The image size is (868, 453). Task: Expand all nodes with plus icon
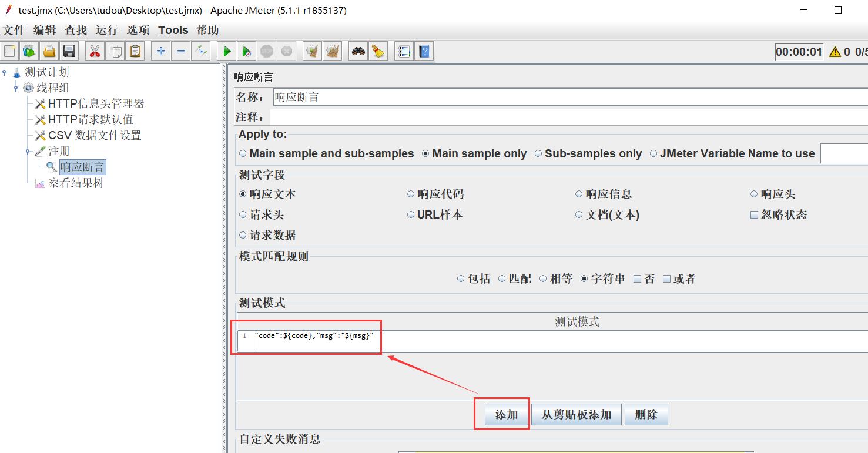click(x=161, y=51)
